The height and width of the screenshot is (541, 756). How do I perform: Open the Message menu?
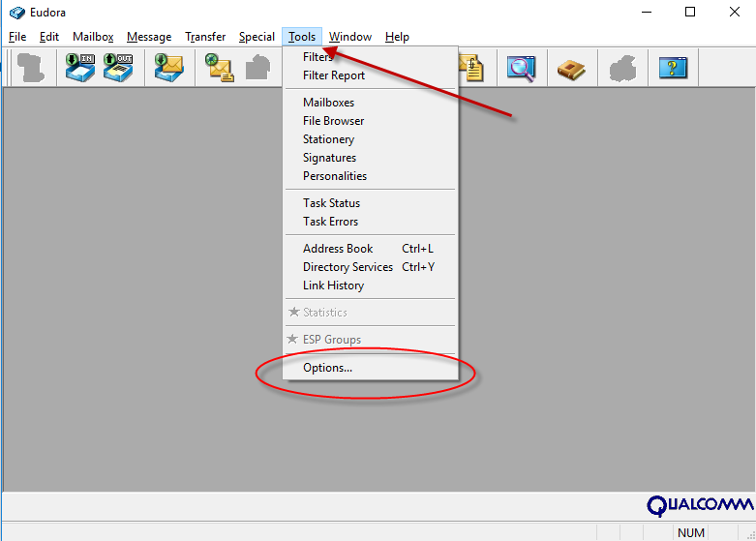pos(149,37)
